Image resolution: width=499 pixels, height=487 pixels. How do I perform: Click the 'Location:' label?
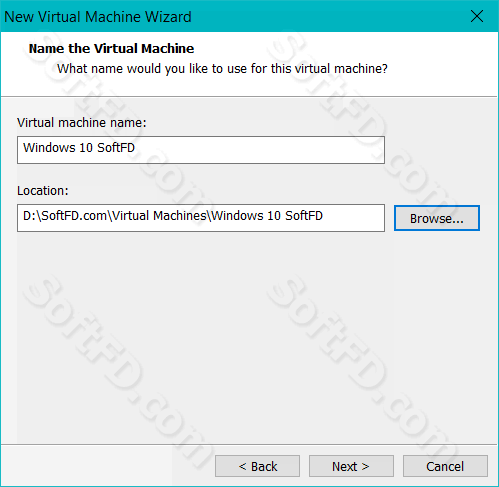[43, 191]
